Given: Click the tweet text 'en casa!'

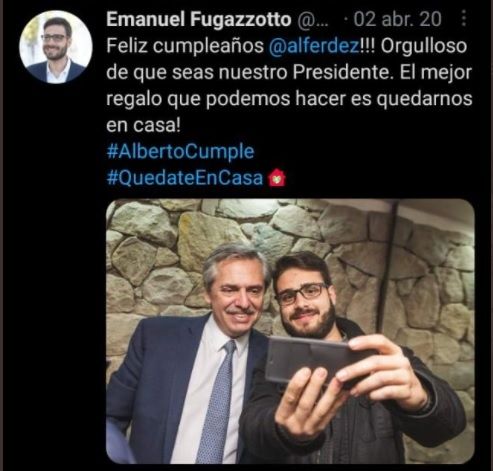Looking at the screenshot, I should (143, 125).
